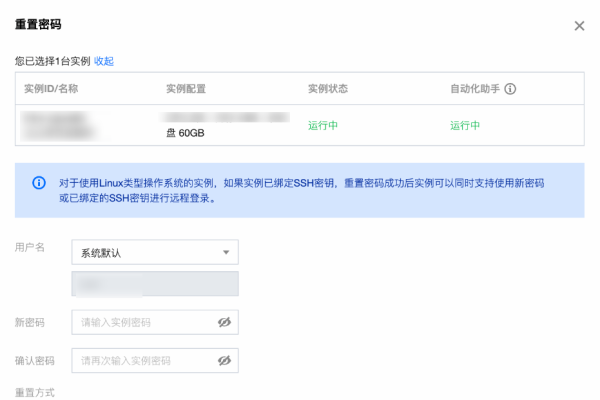
Task: Click the info icon beside 自动化助手
Action: coord(510,89)
